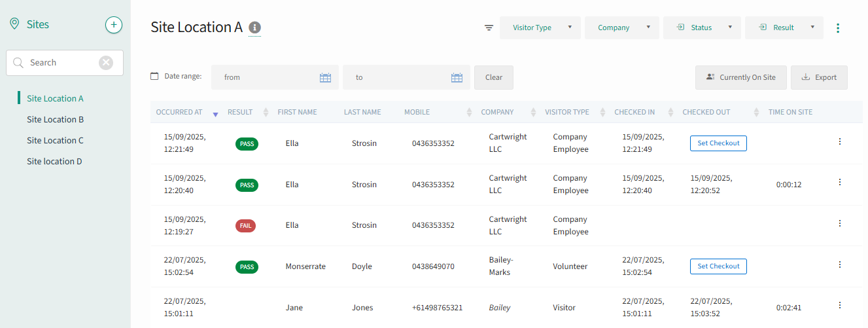Image resolution: width=868 pixels, height=328 pixels.
Task: Expand the Status filter dropdown
Action: coord(702,28)
